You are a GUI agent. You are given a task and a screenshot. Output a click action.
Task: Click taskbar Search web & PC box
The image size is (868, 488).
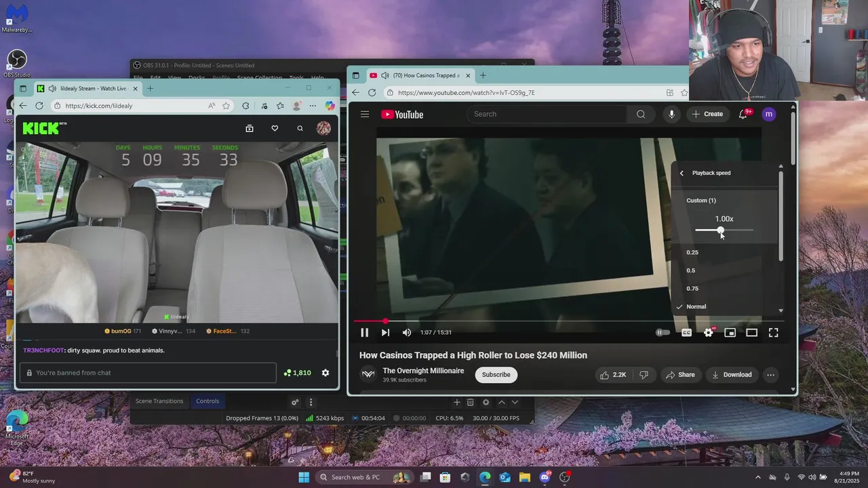click(x=366, y=477)
